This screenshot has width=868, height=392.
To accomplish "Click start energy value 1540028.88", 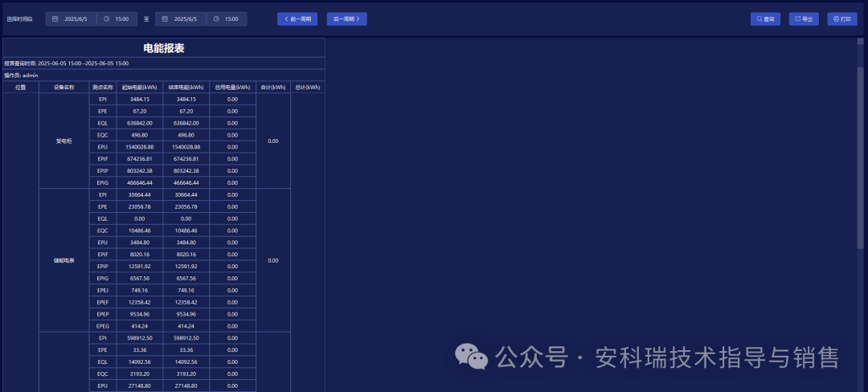I will 140,147.
